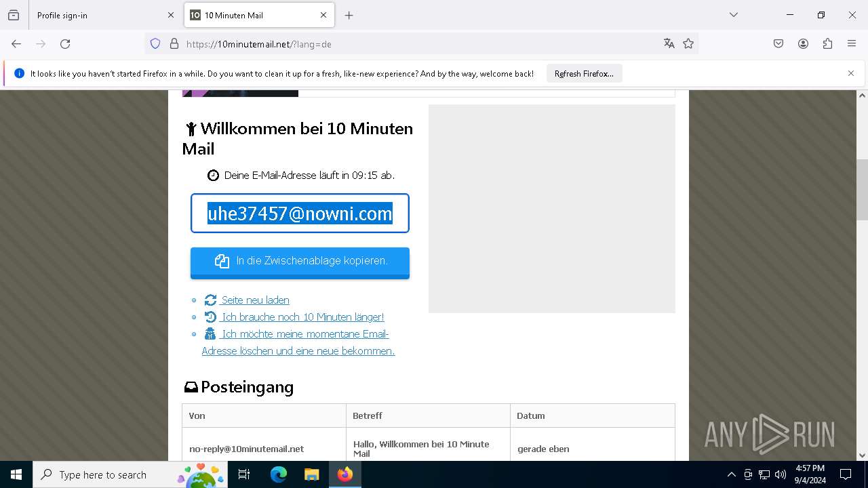Open a new tab with plus icon

349,15
